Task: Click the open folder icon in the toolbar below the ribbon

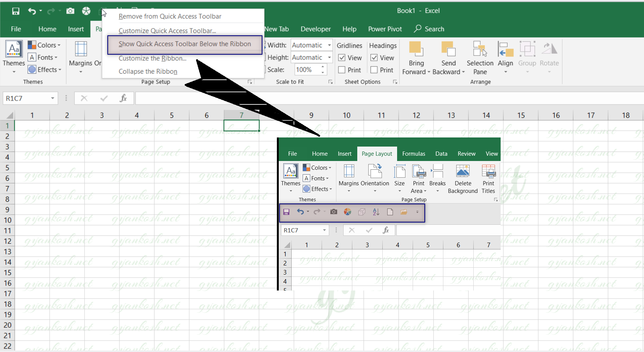Action: [x=404, y=212]
